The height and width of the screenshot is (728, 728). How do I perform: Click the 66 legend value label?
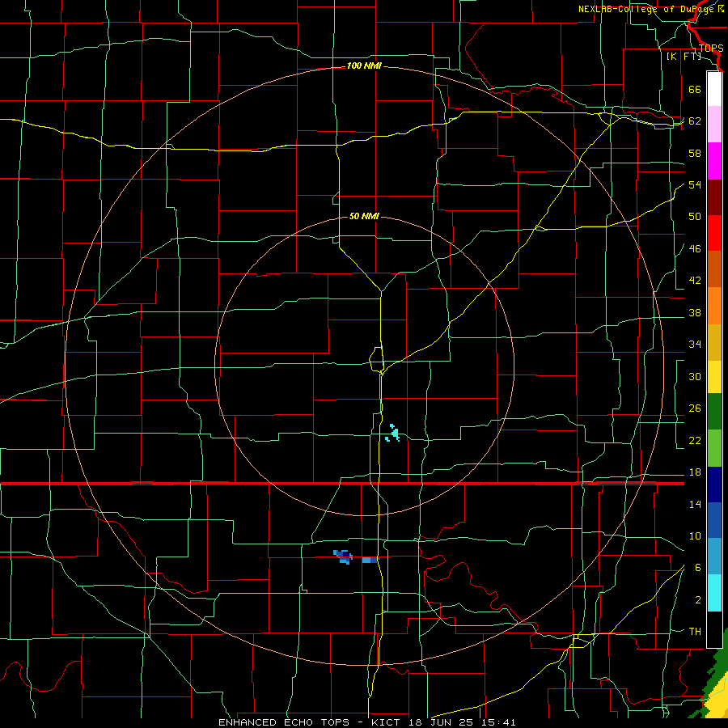coord(695,89)
